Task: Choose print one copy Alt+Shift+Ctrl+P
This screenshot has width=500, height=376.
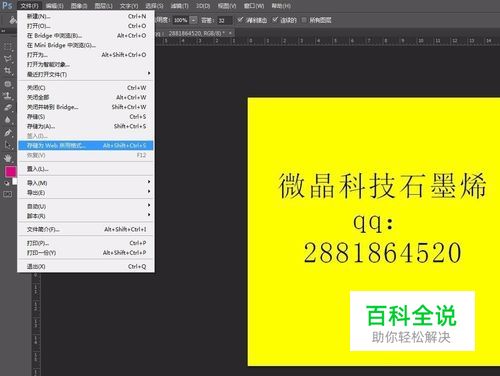Action: 86,253
